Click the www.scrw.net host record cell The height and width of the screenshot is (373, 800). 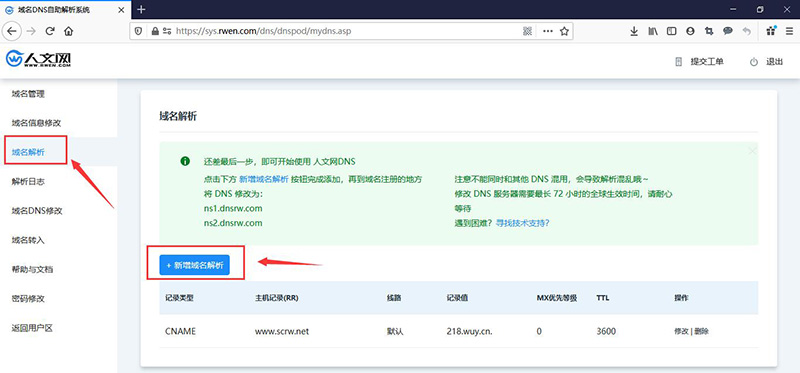282,331
